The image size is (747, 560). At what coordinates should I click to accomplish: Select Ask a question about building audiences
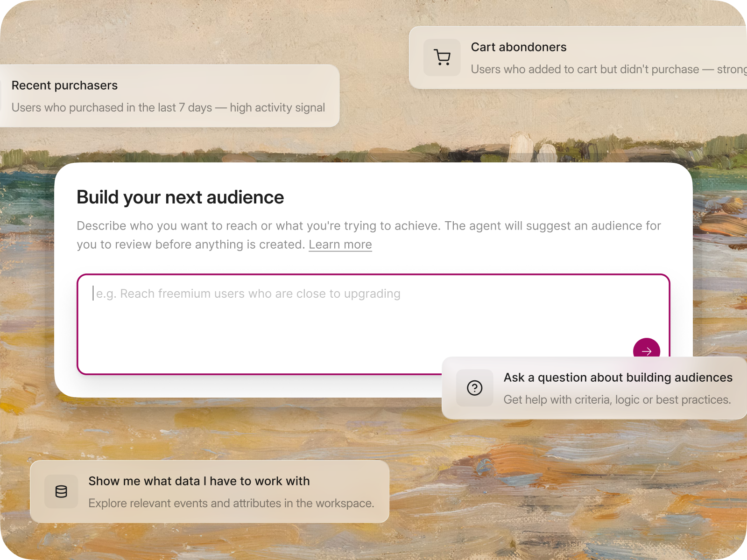click(618, 378)
